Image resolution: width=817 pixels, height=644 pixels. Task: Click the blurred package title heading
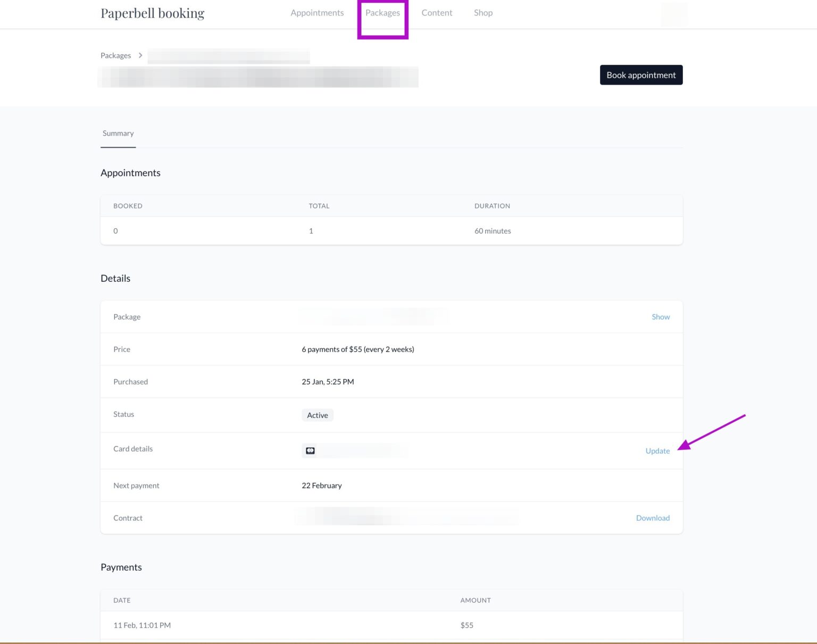[x=258, y=77]
